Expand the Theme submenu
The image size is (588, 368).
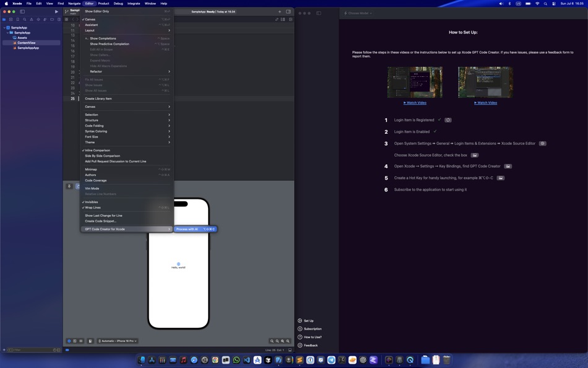coord(126,142)
